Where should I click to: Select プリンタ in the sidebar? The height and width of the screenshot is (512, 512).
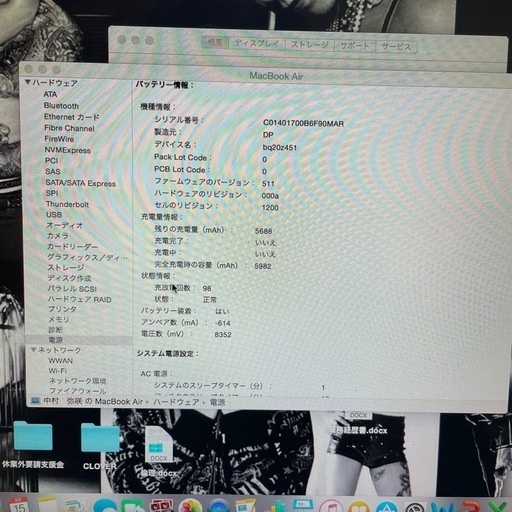[x=62, y=309]
